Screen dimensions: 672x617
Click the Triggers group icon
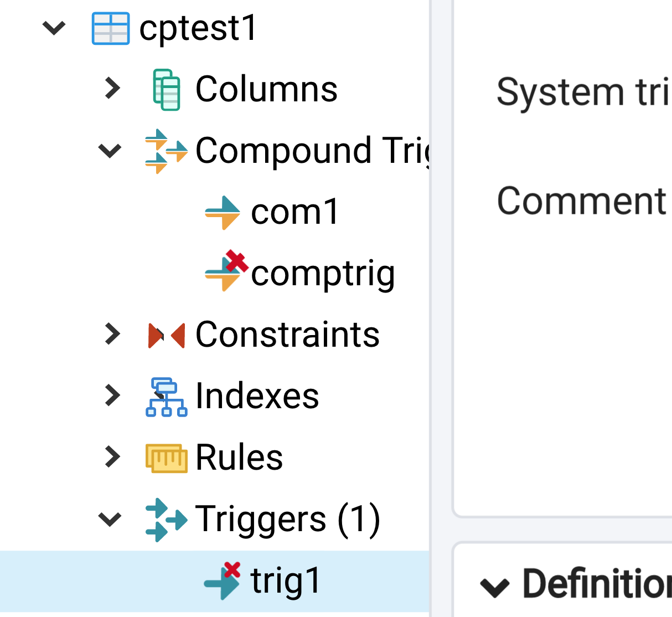(166, 520)
